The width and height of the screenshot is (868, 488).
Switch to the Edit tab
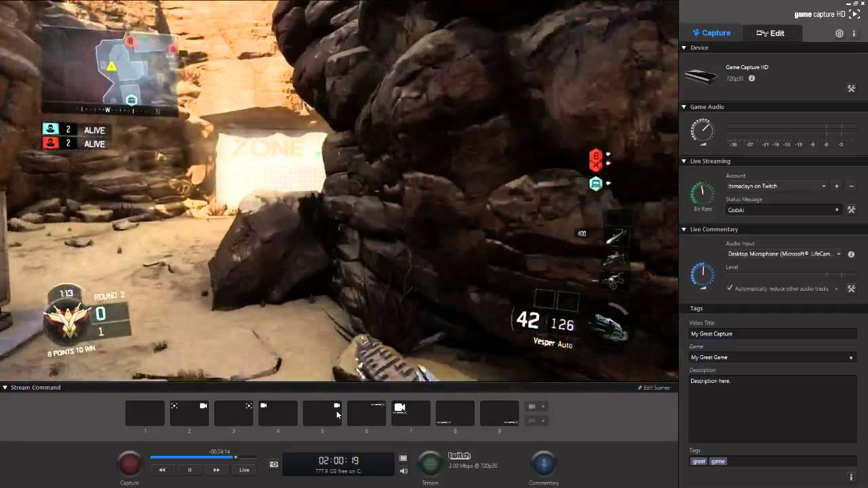[770, 33]
